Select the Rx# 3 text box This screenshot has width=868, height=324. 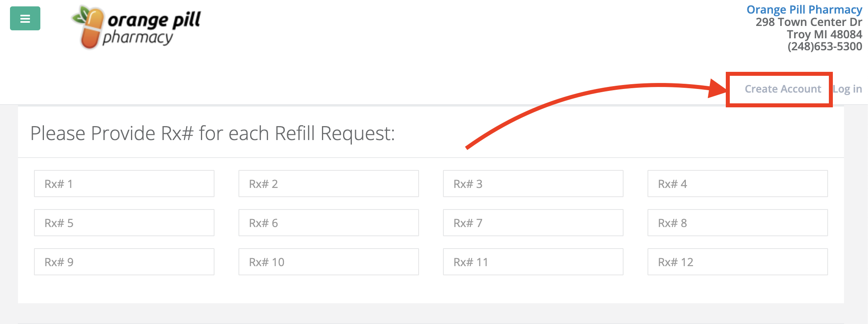[533, 184]
